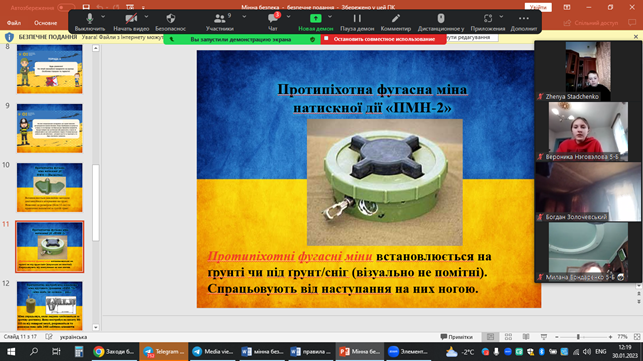The height and width of the screenshot is (361, 643).
Task: Pause the screen share
Action: click(x=357, y=22)
